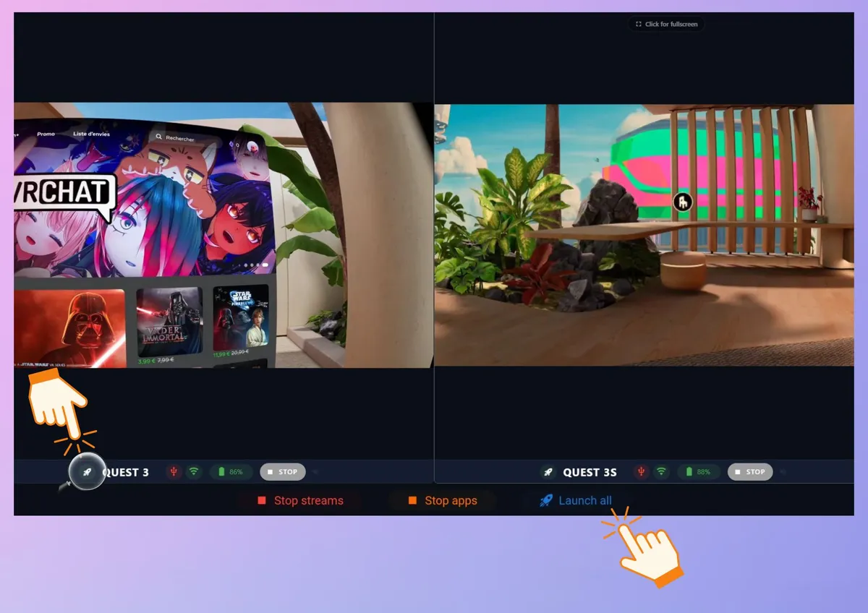Click the faint icon right of QUEST 3S STOP
Screen dimensions: 868x613
(783, 472)
